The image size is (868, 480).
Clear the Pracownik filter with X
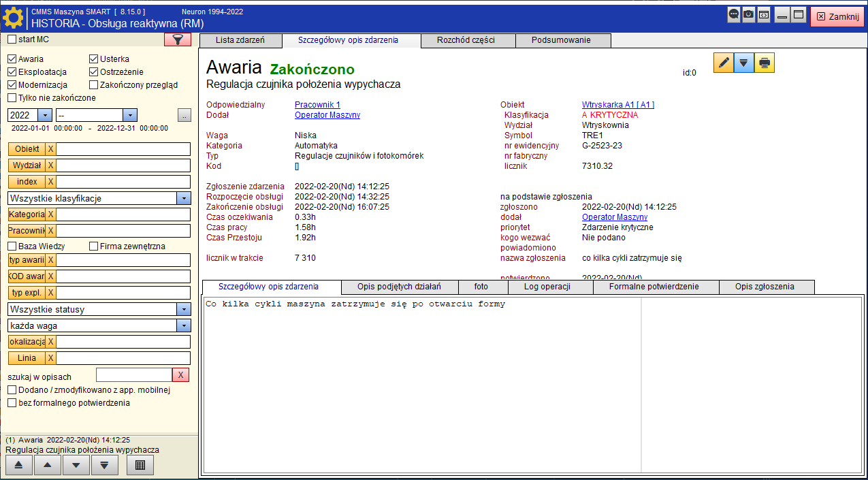click(x=50, y=231)
